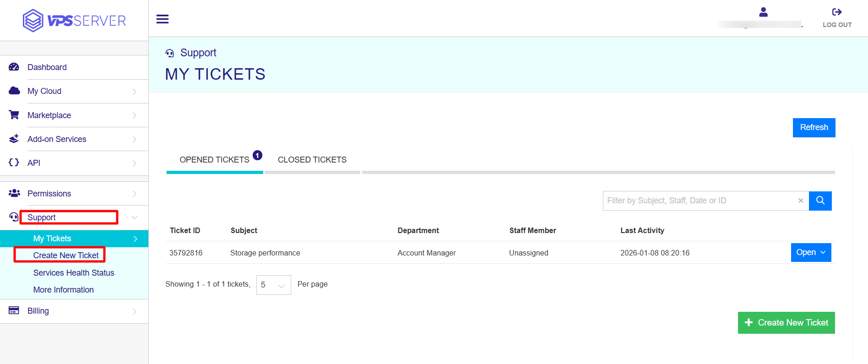Click the Support headset icon in sidebar
This screenshot has width=868, height=364.
[14, 217]
